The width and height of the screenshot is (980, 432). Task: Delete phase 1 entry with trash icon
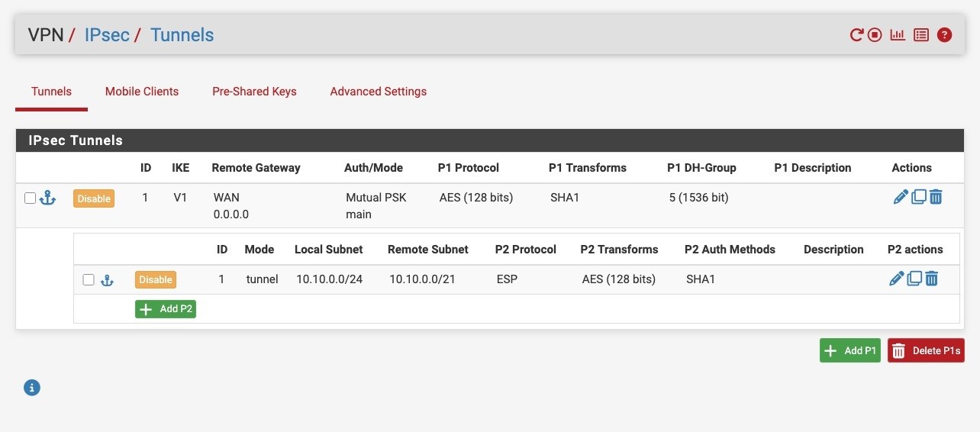tap(936, 197)
